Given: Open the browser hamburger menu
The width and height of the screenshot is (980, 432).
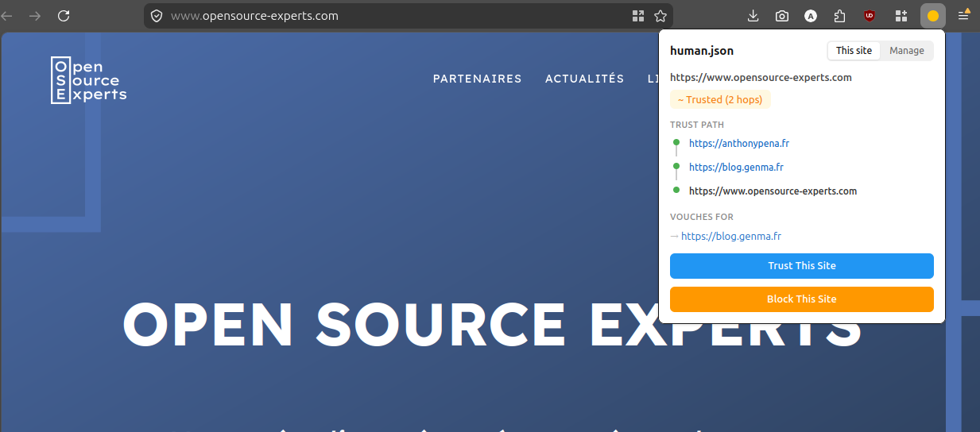Looking at the screenshot, I should pos(963,15).
